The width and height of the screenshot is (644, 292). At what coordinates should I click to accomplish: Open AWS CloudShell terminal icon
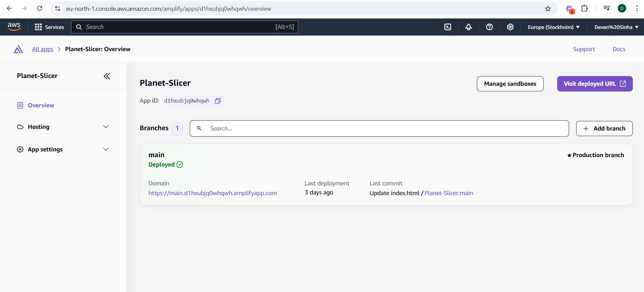coord(447,27)
